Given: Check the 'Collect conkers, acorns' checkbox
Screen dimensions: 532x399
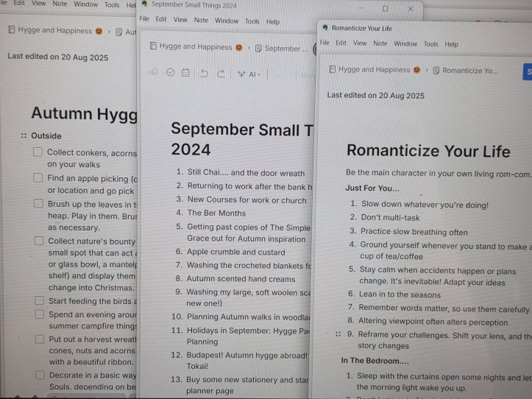Looking at the screenshot, I should pos(38,152).
